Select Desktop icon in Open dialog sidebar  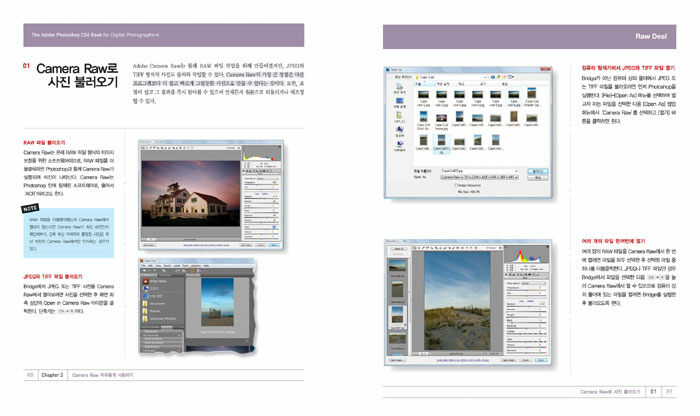(x=400, y=101)
